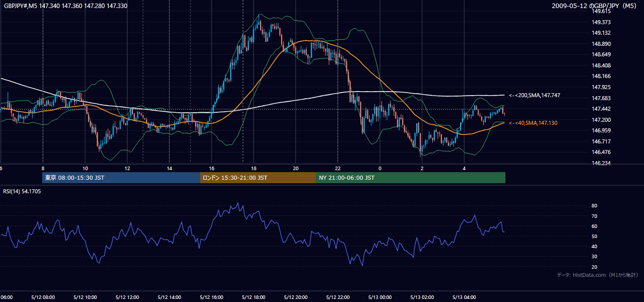Click the RSI 70 level label
This screenshot has height=302, width=644.
click(x=595, y=216)
